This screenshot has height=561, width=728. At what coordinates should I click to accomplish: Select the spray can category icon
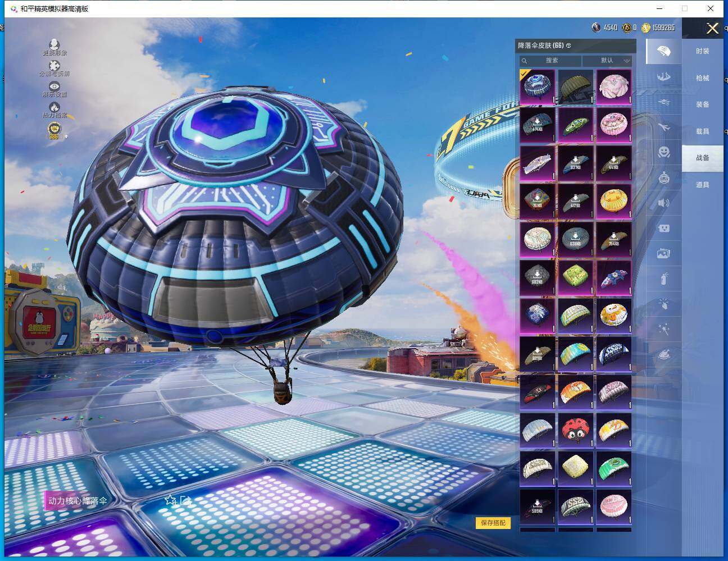tap(663, 279)
